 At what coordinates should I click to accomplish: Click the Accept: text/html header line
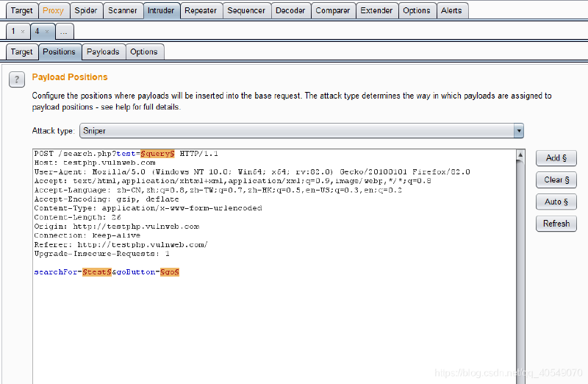tap(232, 181)
